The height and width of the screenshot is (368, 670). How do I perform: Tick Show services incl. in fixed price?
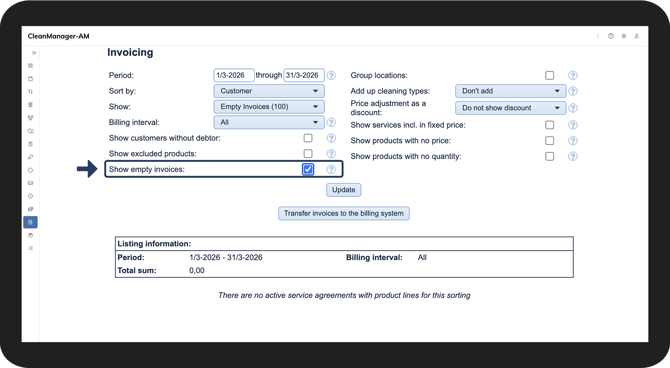coord(550,125)
